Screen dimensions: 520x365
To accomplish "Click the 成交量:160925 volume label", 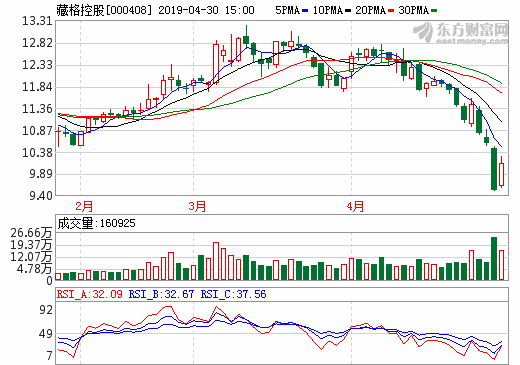I will tap(96, 223).
